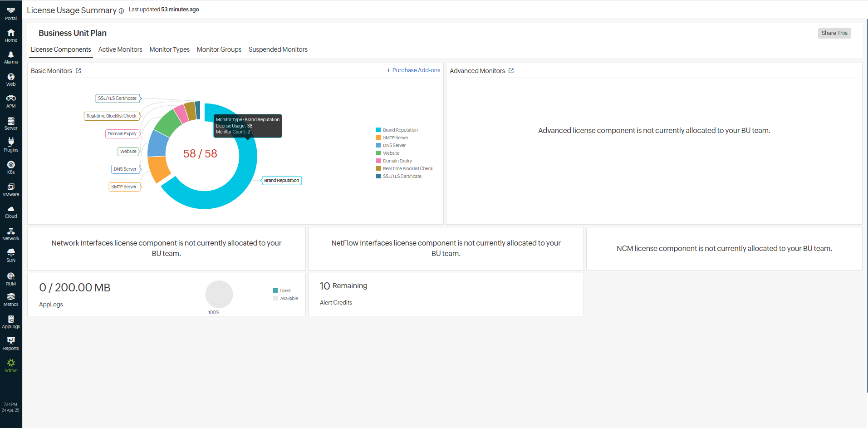This screenshot has width=868, height=428.
Task: Open Advanced Monitors external link icon
Action: pos(511,71)
